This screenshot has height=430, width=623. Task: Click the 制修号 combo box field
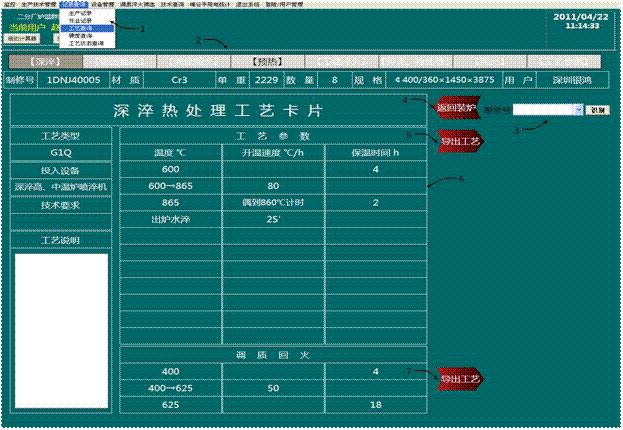tap(540, 109)
